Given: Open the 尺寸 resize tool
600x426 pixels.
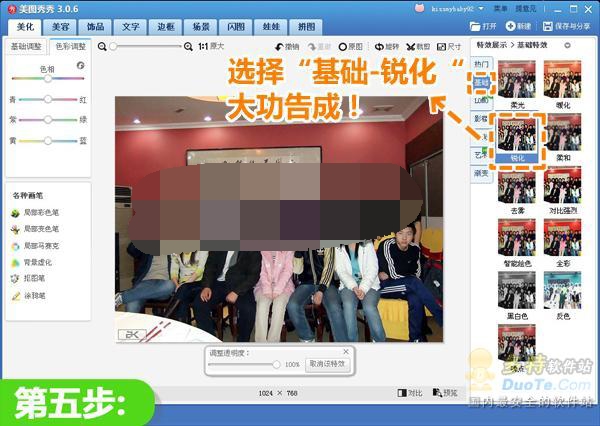Looking at the screenshot, I should (x=449, y=47).
